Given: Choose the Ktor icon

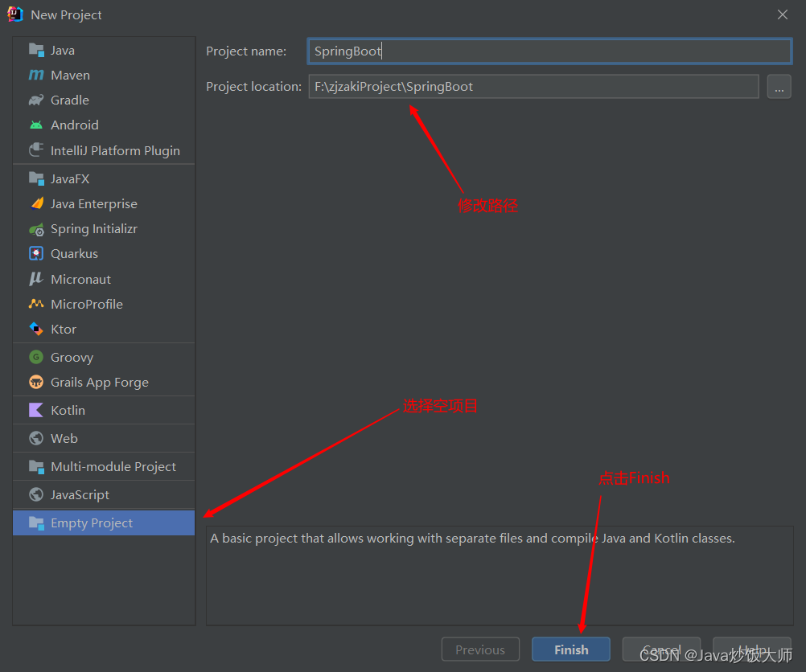Looking at the screenshot, I should tap(36, 329).
